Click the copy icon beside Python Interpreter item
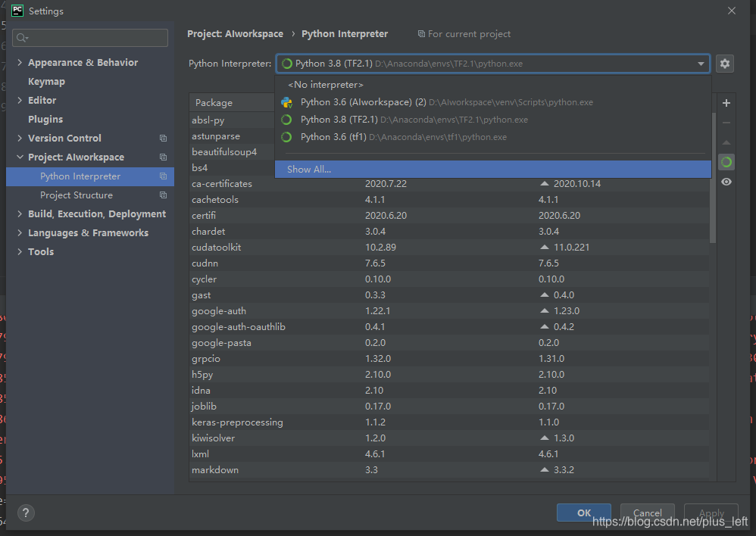The image size is (756, 536). click(164, 176)
